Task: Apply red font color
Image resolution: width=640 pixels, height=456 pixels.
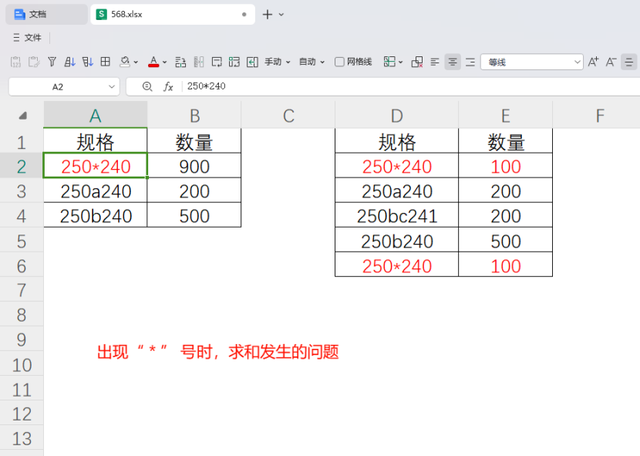Action: (153, 62)
